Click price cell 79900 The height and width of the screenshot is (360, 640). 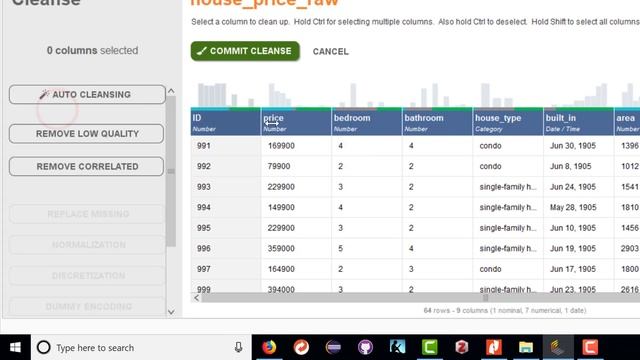tap(296, 166)
